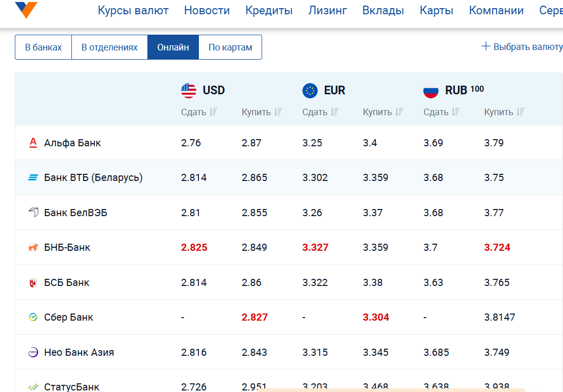
Task: Click the Альфа Банк logo icon
Action: pos(33,143)
